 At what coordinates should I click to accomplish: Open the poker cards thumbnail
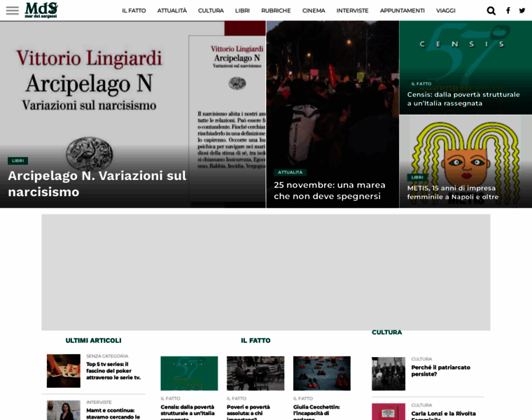(x=64, y=371)
